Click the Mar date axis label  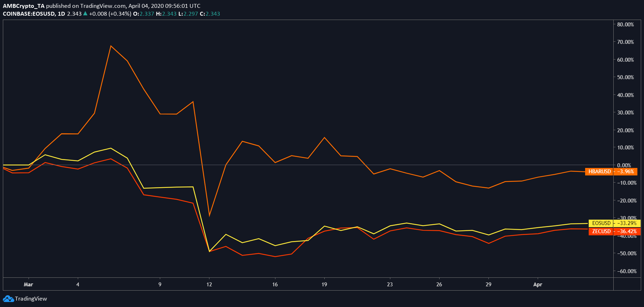click(x=28, y=285)
